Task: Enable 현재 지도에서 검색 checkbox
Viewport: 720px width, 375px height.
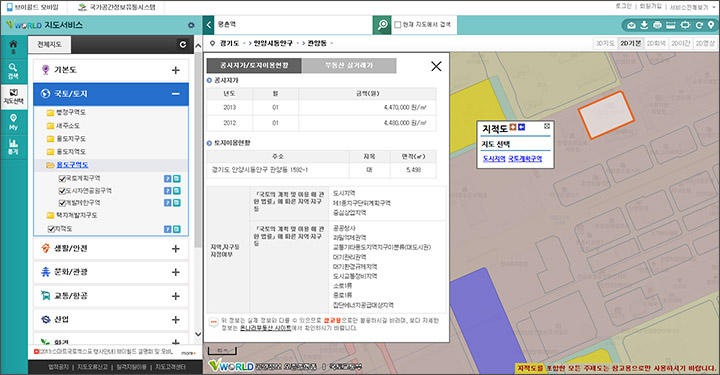Action: tap(398, 25)
